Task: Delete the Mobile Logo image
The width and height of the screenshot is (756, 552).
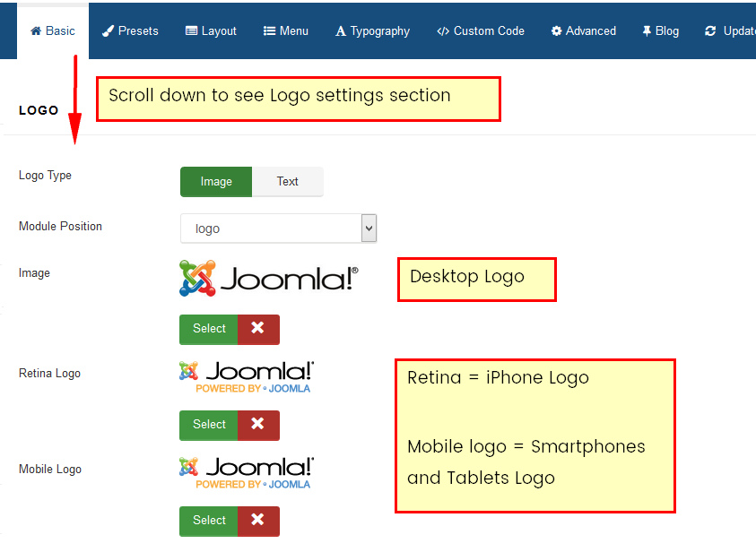Action: 258,521
